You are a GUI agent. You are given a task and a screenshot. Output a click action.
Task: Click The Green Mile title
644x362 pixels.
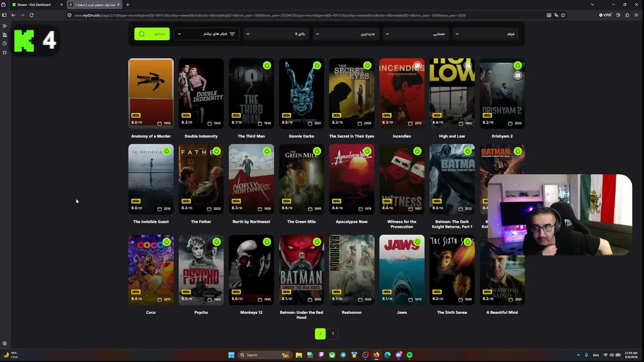click(301, 222)
